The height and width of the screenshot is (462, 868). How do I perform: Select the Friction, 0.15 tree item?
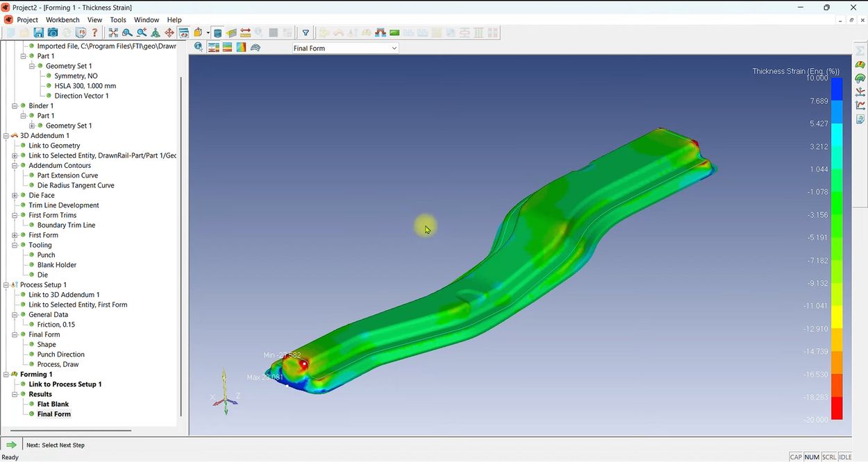(x=56, y=325)
